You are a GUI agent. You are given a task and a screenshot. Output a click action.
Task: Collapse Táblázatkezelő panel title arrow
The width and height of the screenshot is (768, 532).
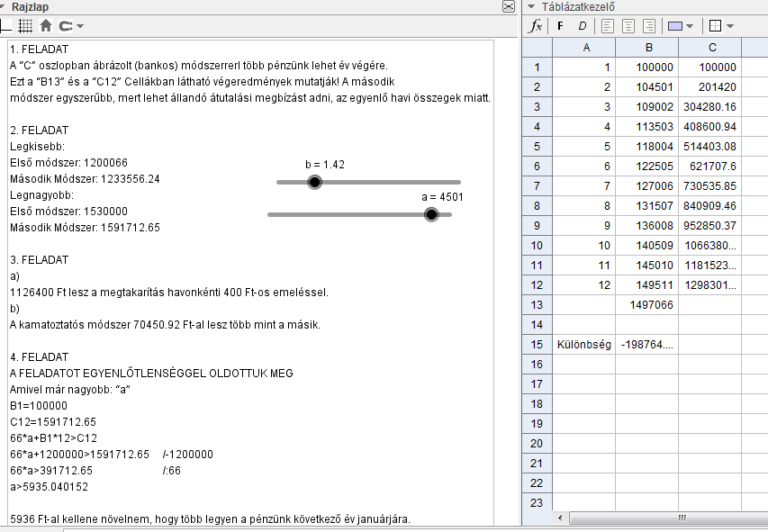click(531, 7)
